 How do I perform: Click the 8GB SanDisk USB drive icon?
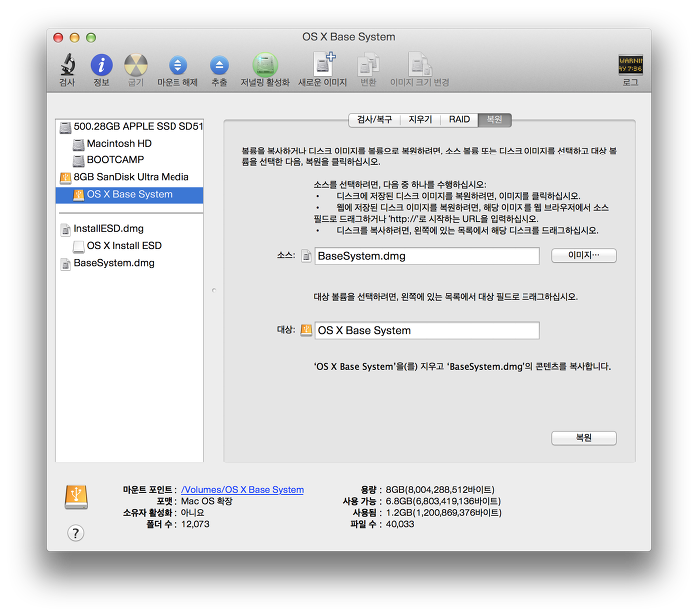point(66,178)
